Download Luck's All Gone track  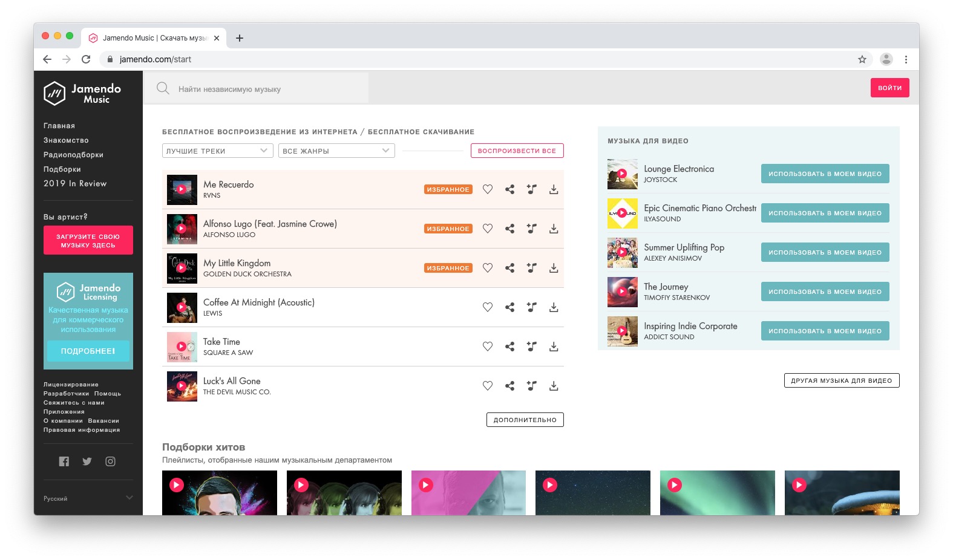554,386
